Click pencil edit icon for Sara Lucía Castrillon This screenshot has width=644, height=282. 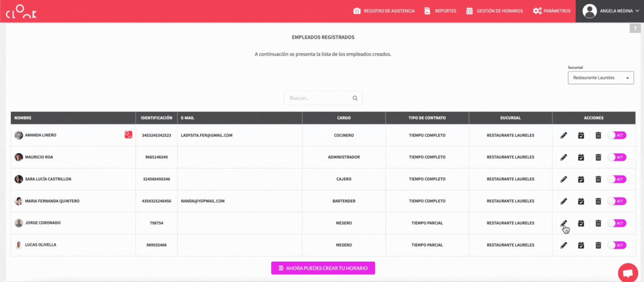pyautogui.click(x=563, y=179)
